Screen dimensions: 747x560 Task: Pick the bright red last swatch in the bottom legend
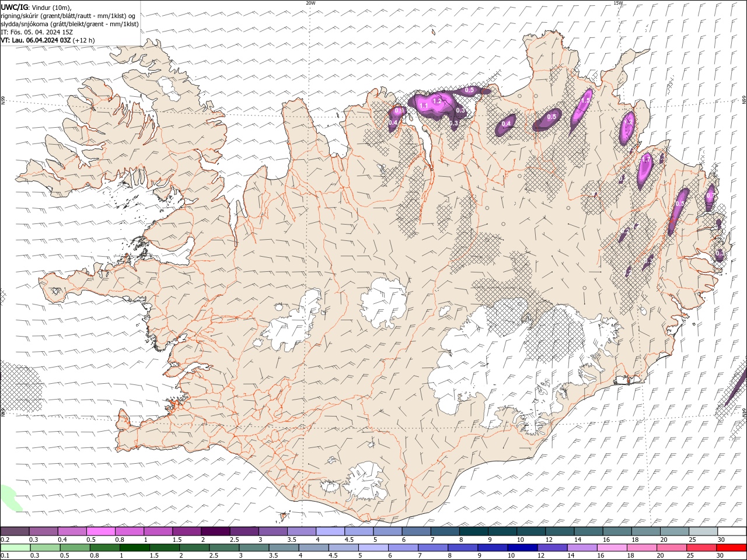[x=731, y=547]
